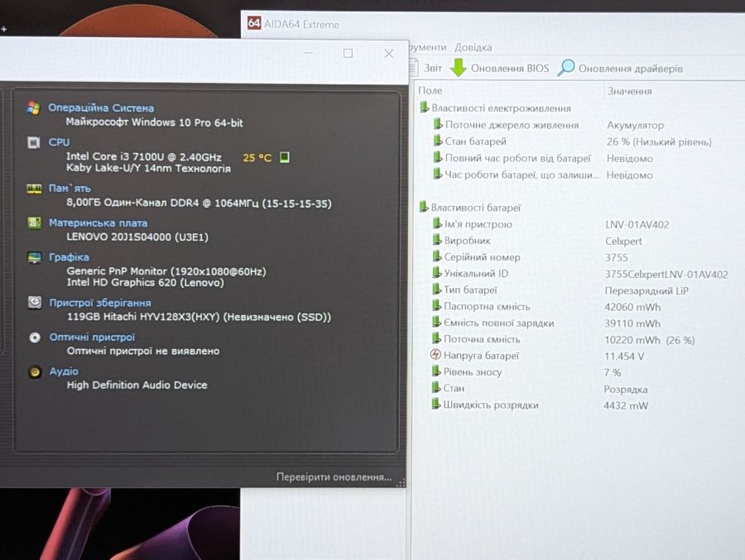The image size is (745, 560).
Task: Open Оновлення драйверів in toolbar
Action: [x=631, y=69]
